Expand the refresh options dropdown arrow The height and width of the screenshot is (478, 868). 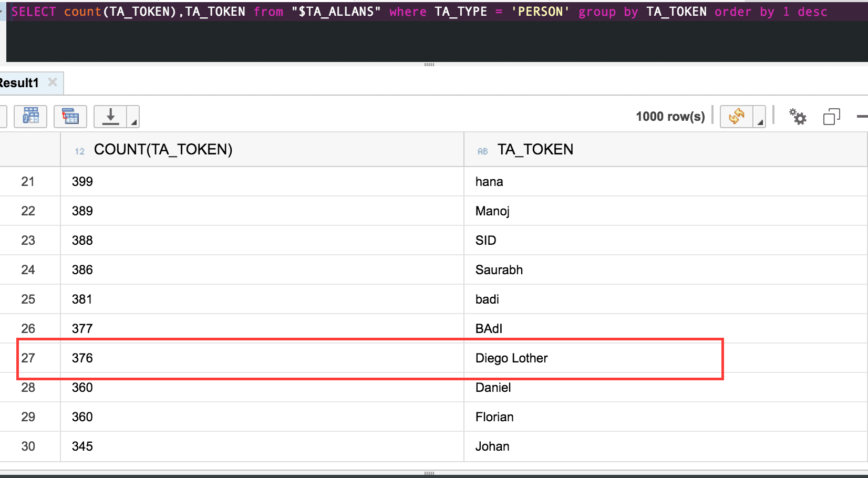pyautogui.click(x=760, y=122)
